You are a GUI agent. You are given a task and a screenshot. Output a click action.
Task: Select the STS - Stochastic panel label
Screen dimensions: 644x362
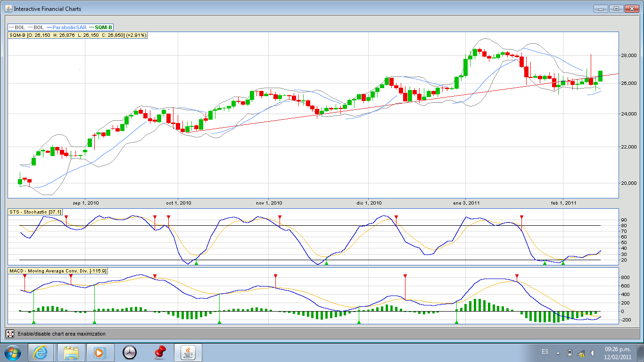[x=35, y=212]
